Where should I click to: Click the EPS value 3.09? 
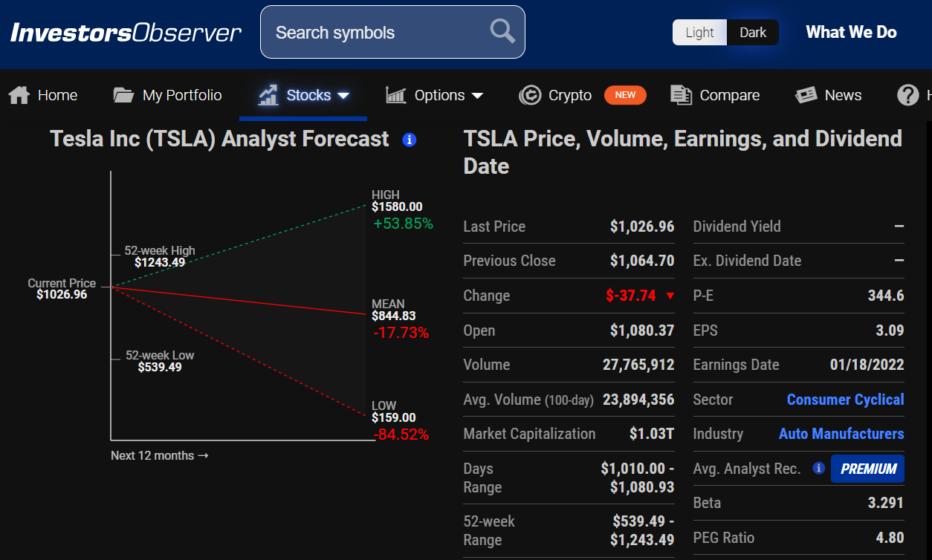click(x=890, y=331)
